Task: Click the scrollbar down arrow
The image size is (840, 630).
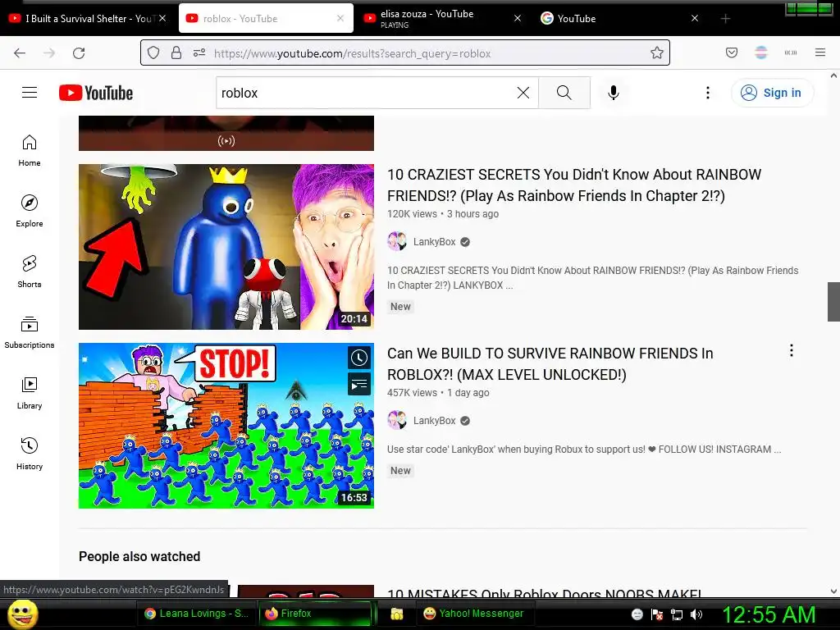Action: tap(833, 591)
